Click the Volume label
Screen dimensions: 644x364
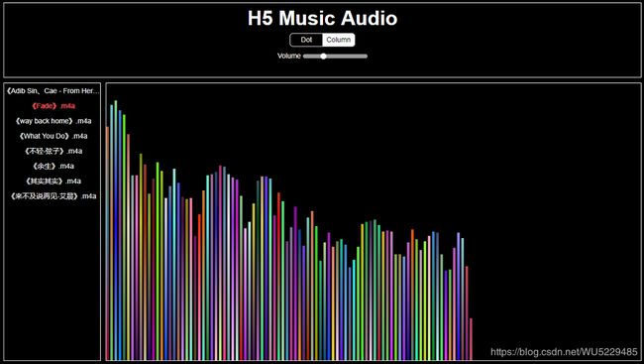point(289,56)
